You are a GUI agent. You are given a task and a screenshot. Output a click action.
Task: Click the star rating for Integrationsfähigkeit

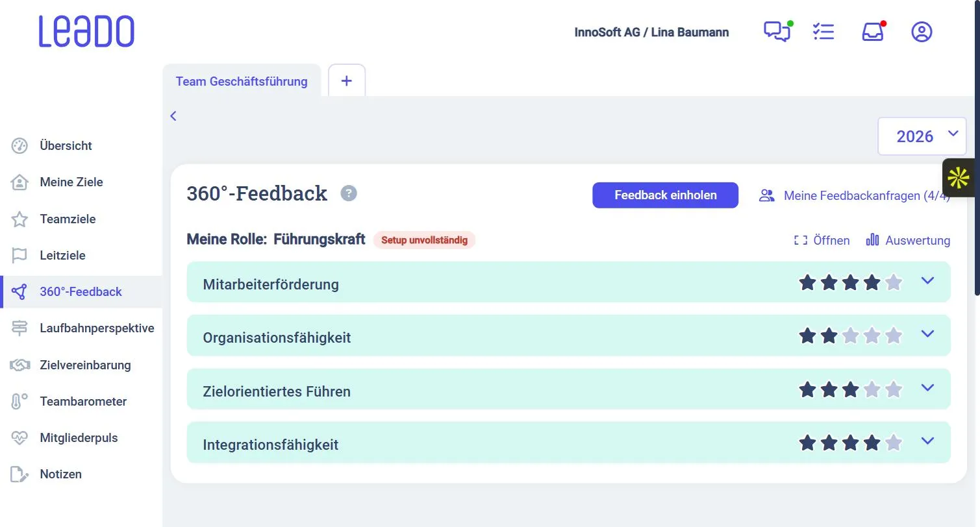tap(850, 443)
